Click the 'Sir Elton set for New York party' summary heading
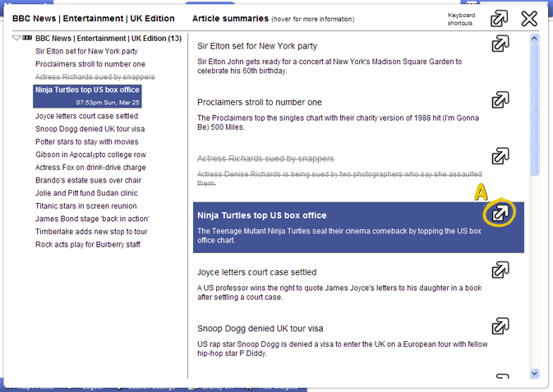 point(257,46)
